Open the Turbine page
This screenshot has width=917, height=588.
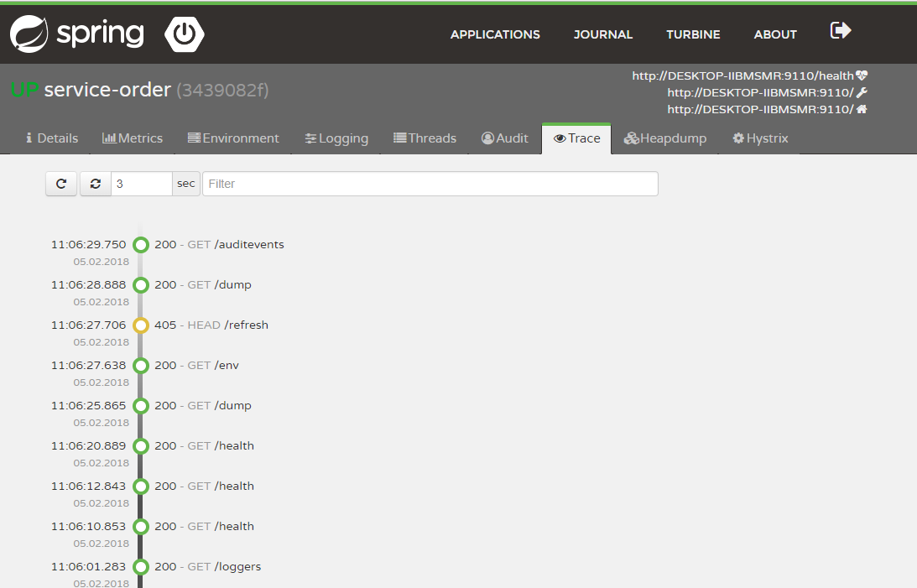tap(693, 34)
